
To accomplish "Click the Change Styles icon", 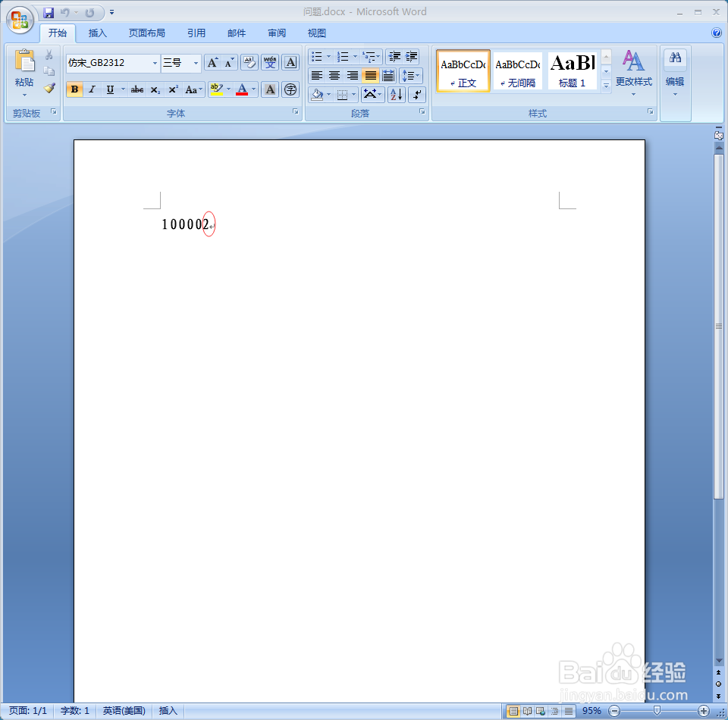I will pos(633,61).
